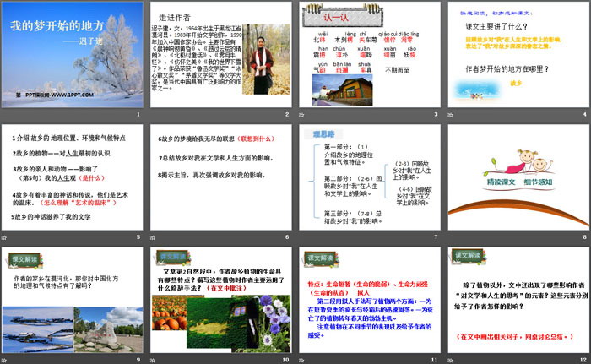Click slide number label 4
The height and width of the screenshot is (364, 591).
pyautogui.click(x=584, y=114)
